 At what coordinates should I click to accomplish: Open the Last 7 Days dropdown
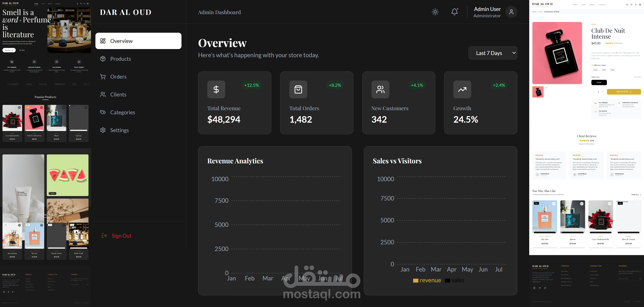(x=493, y=53)
